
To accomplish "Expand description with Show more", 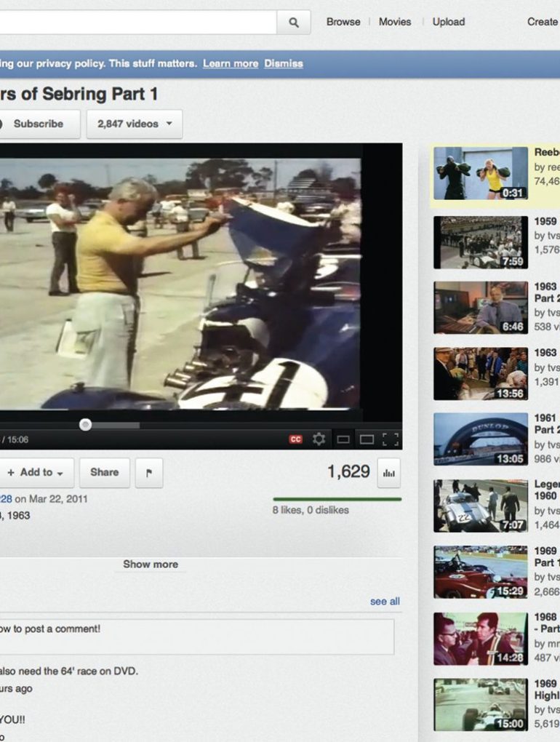I will [x=151, y=565].
